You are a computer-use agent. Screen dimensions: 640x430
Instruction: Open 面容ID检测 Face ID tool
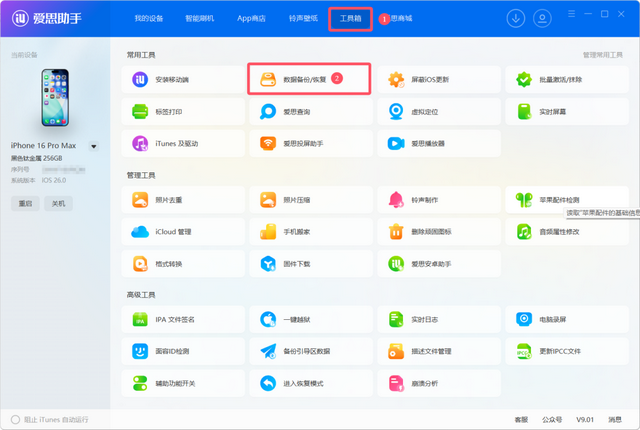pyautogui.click(x=183, y=351)
